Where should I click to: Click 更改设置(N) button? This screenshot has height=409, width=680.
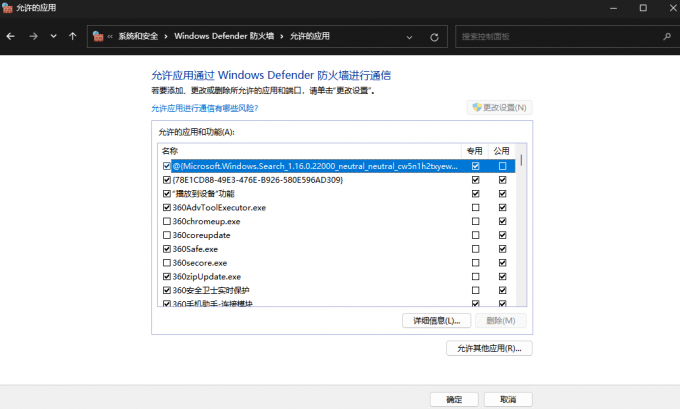point(500,108)
